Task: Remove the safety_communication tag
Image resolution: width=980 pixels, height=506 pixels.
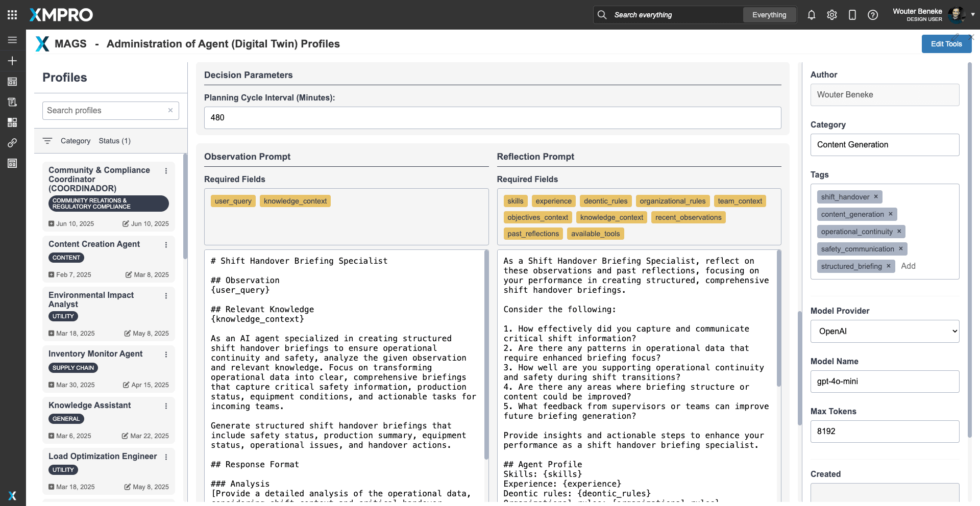Action: click(900, 249)
